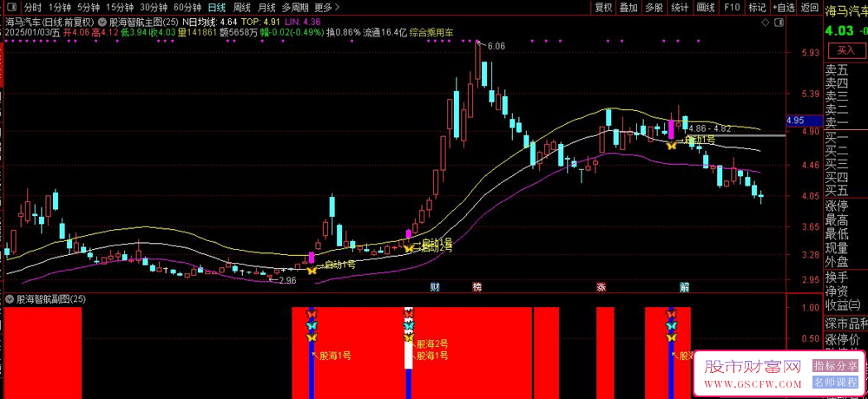The width and height of the screenshot is (868, 399).
Task: Switch to the 60分钟 period
Action: (x=187, y=7)
